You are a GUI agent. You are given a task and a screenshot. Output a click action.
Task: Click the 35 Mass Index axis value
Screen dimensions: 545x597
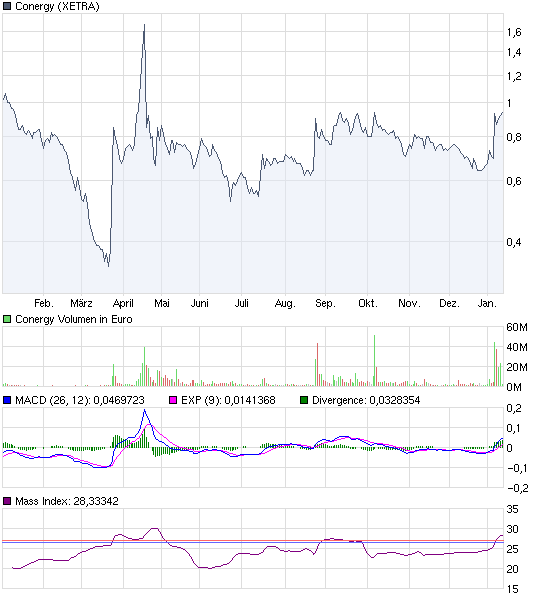click(x=513, y=509)
